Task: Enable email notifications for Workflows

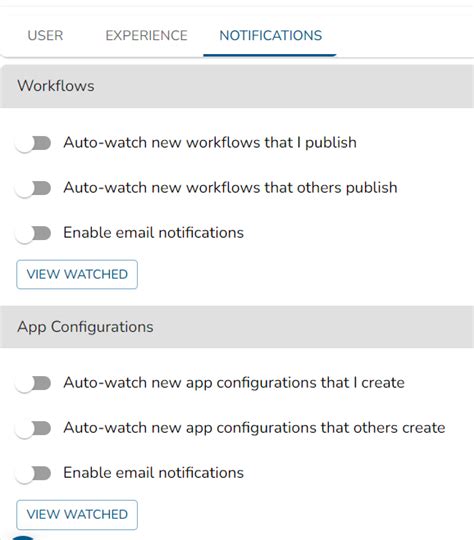Action: pos(33,233)
